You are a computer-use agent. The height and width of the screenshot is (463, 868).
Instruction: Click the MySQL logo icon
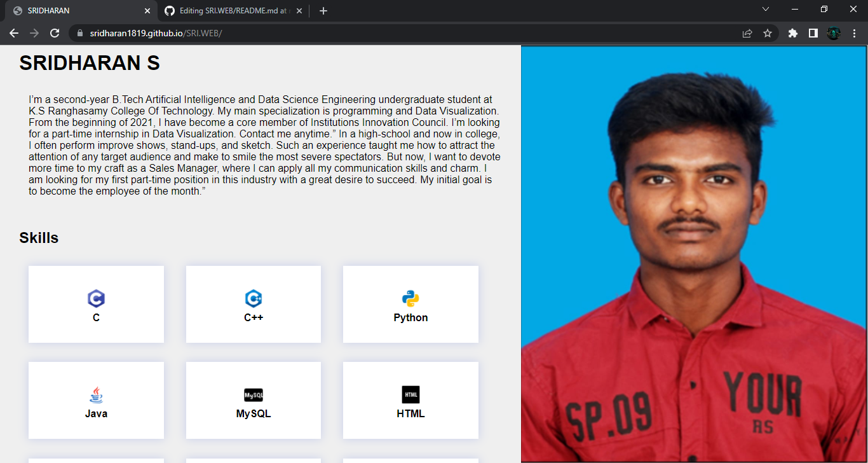point(254,395)
